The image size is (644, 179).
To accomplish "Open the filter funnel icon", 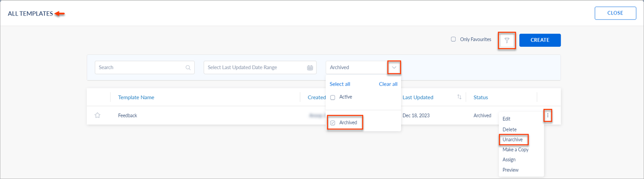I will (507, 40).
